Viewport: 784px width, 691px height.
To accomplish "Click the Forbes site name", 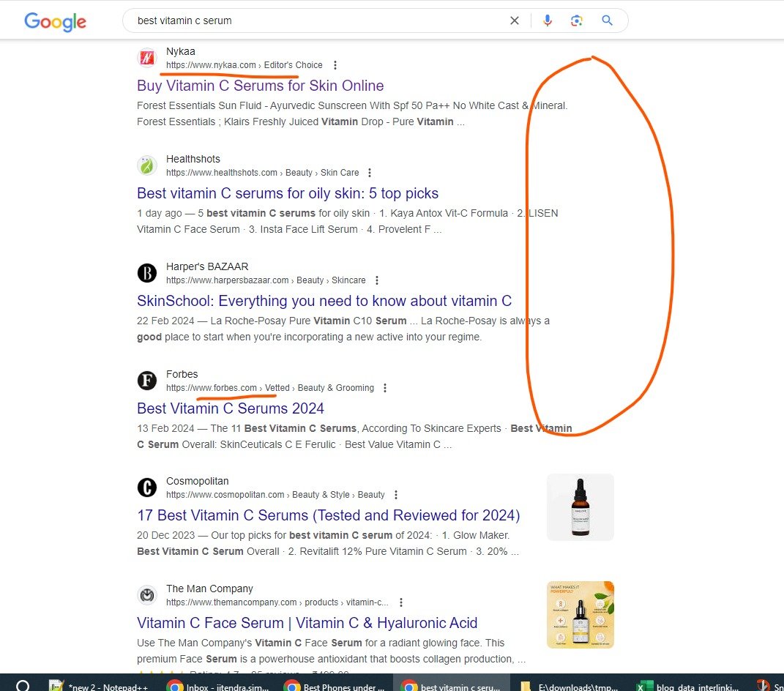I will [182, 374].
